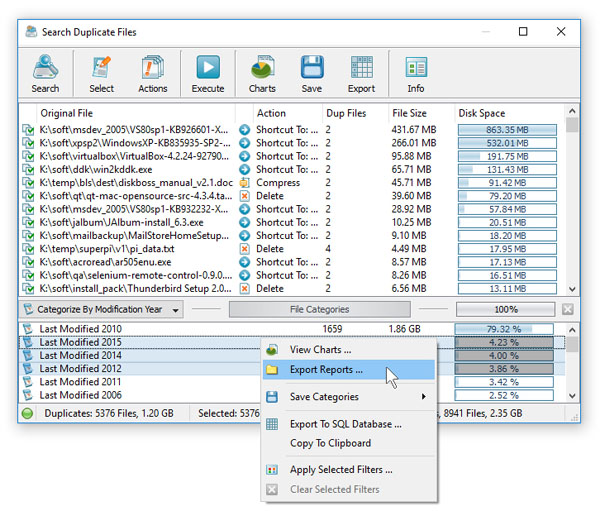Toggle check icon for VirtualBox-4.2.24 file
The image size is (600, 511).
coord(28,156)
